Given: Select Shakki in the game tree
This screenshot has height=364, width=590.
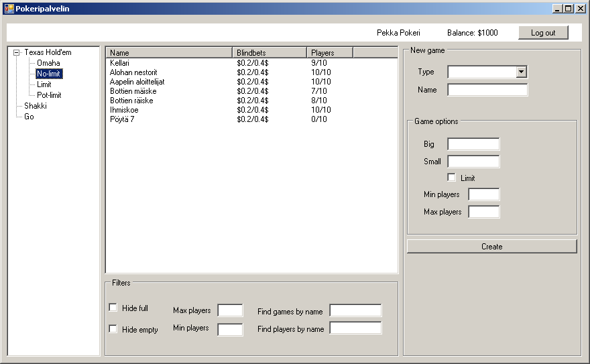Looking at the screenshot, I should [x=36, y=106].
